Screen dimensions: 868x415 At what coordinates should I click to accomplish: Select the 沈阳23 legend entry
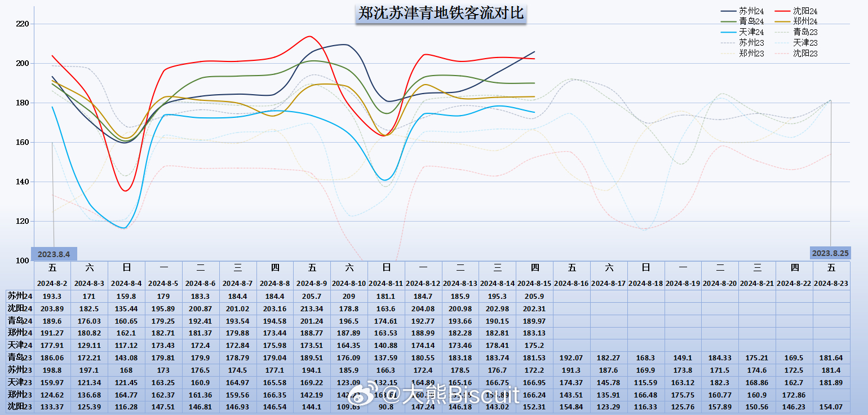click(x=796, y=54)
